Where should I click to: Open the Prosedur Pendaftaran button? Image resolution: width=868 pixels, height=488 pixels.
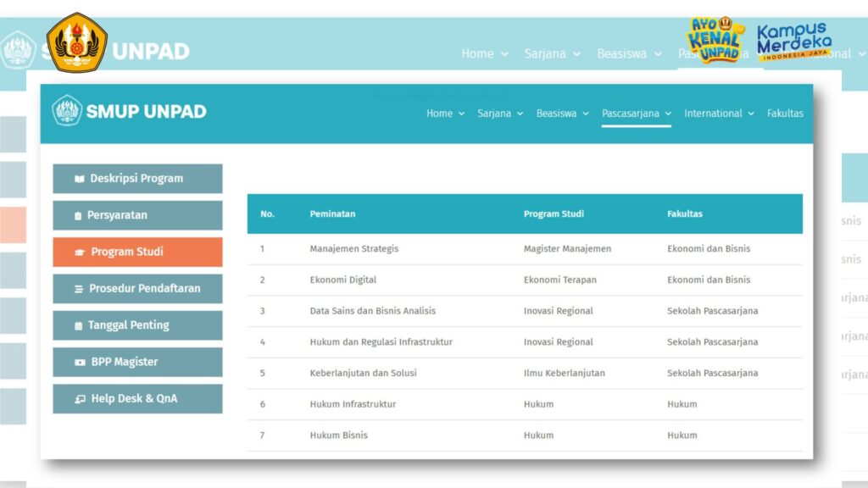click(x=138, y=289)
